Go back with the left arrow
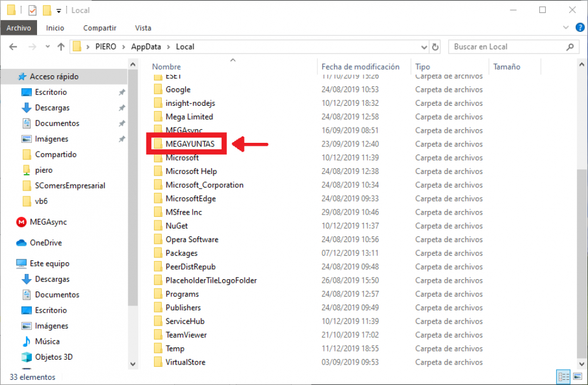Screen dimensions: 588x385 (x=13, y=47)
